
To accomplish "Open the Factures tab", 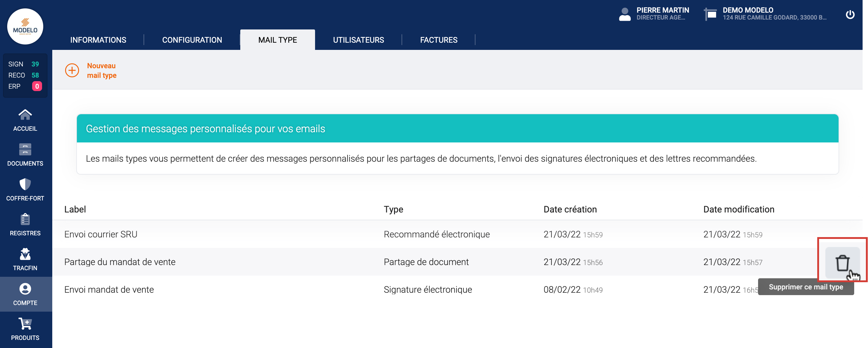I will tap(439, 40).
